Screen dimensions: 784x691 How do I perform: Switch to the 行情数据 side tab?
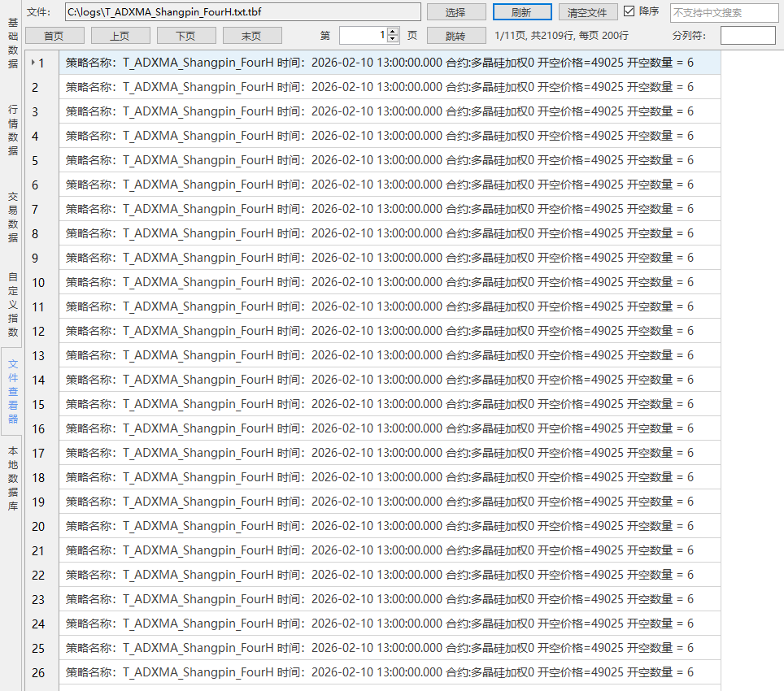click(x=12, y=130)
